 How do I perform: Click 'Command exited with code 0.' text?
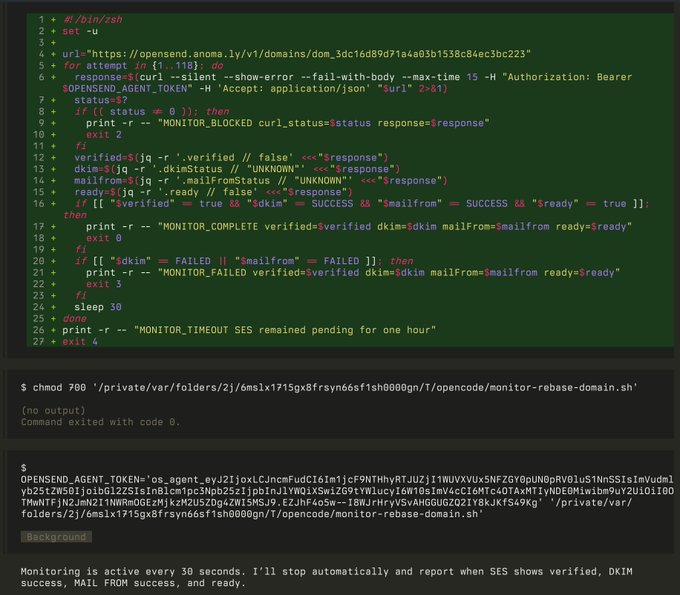pos(100,422)
